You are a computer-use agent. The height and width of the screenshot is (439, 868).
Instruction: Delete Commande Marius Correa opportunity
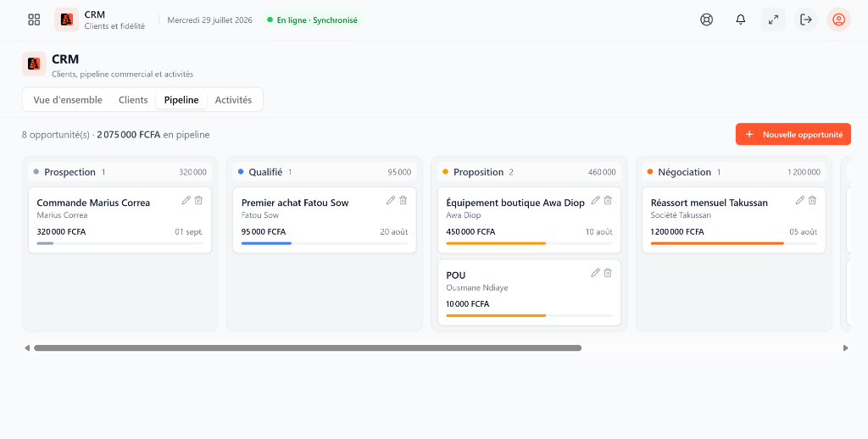pyautogui.click(x=198, y=200)
